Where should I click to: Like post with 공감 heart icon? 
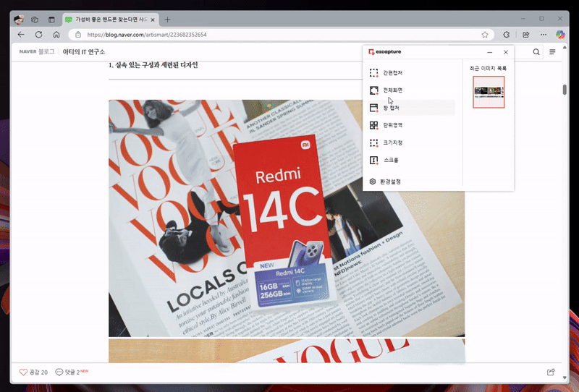pyautogui.click(x=23, y=372)
